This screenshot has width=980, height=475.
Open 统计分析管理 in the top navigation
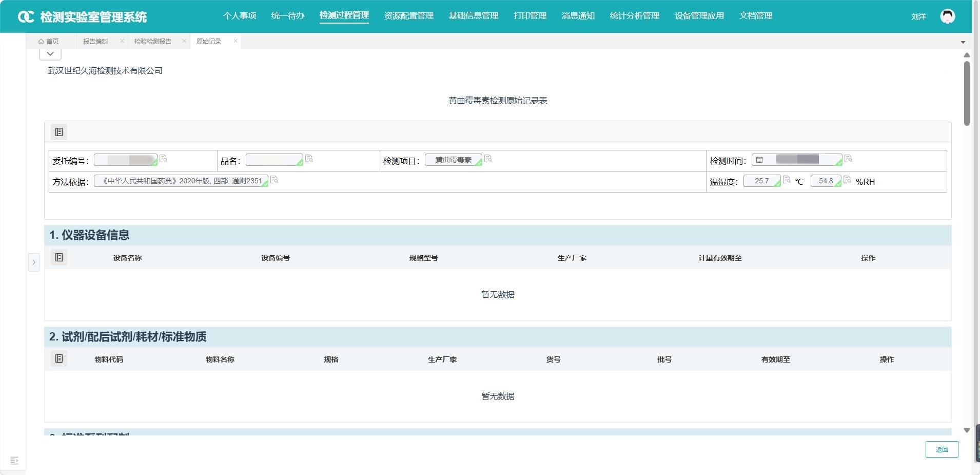pyautogui.click(x=634, y=16)
